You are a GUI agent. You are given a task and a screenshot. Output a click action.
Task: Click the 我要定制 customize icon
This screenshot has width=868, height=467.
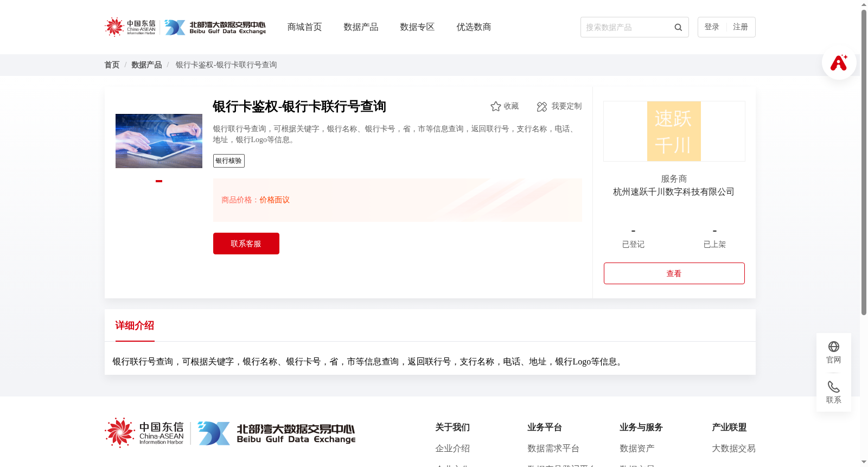(x=542, y=106)
